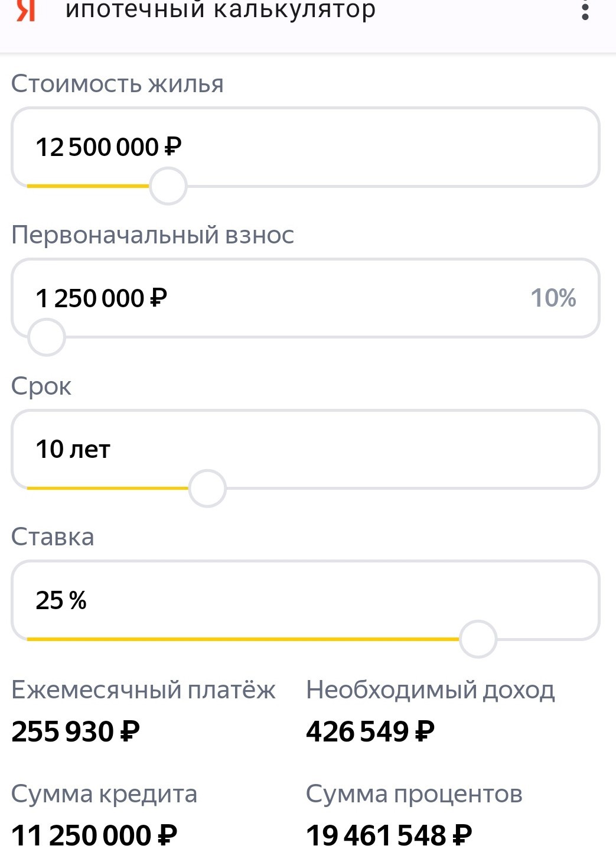Select the monthly payment value 255 930 ₽
The image size is (616, 862).
click(76, 731)
